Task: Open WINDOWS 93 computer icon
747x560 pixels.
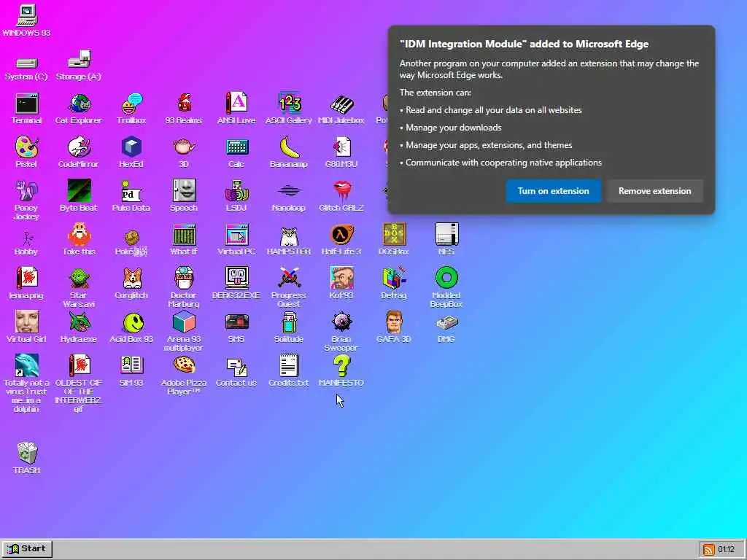Action: (27, 15)
